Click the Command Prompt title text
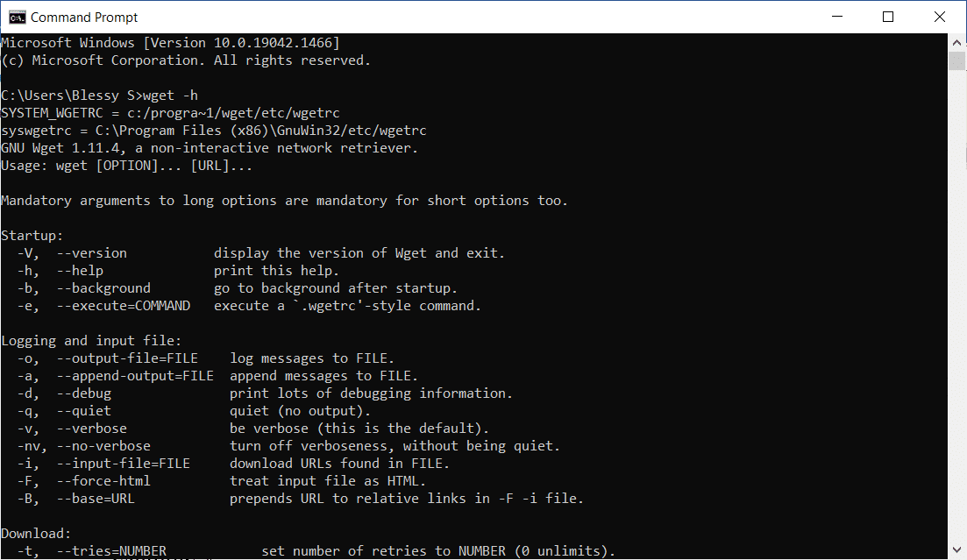Viewport: 967px width, 560px height. pyautogui.click(x=84, y=18)
